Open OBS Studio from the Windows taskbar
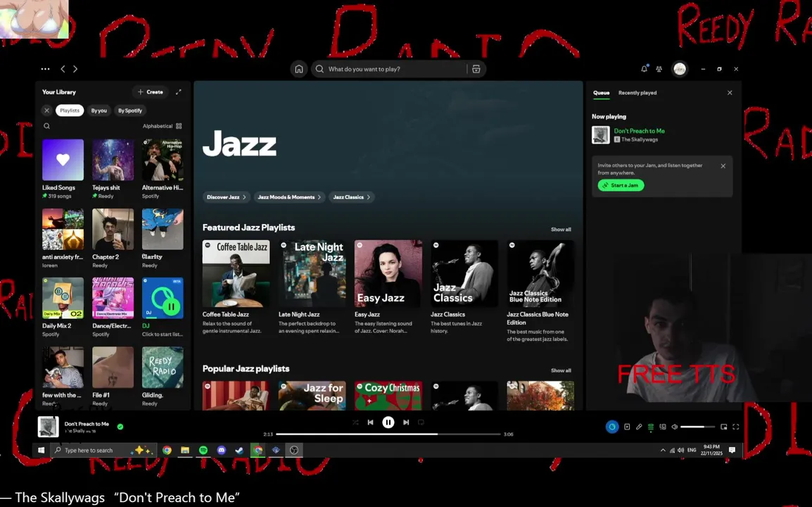 pyautogui.click(x=293, y=450)
